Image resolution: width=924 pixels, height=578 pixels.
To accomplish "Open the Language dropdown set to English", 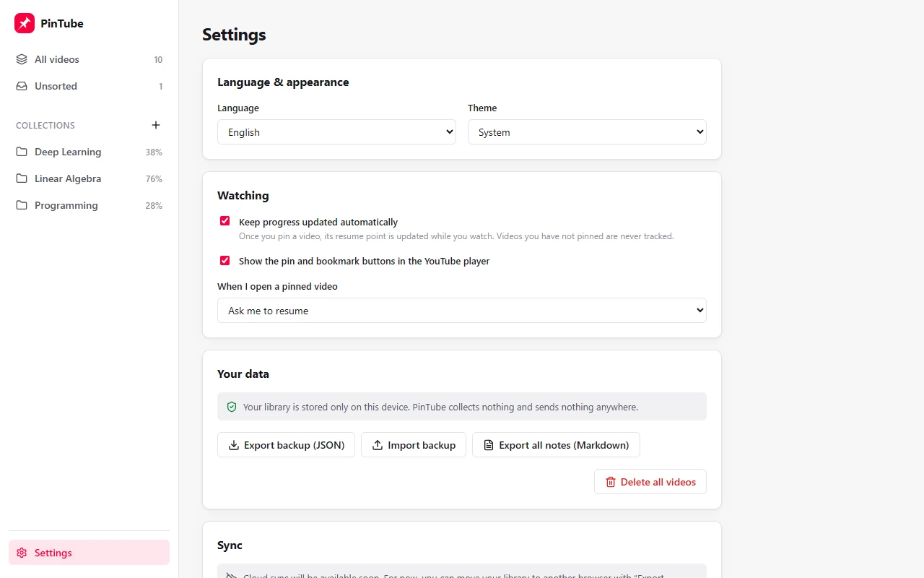I will (336, 132).
